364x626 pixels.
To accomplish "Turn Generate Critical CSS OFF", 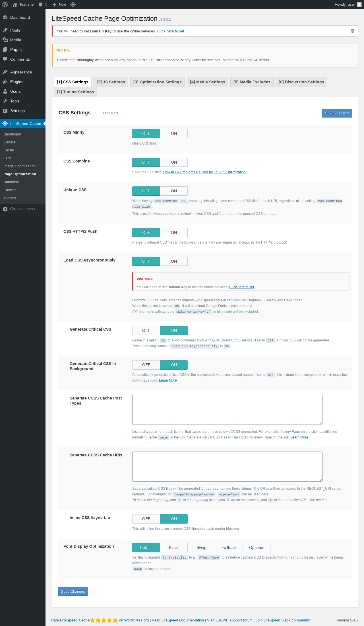I will point(146,330).
